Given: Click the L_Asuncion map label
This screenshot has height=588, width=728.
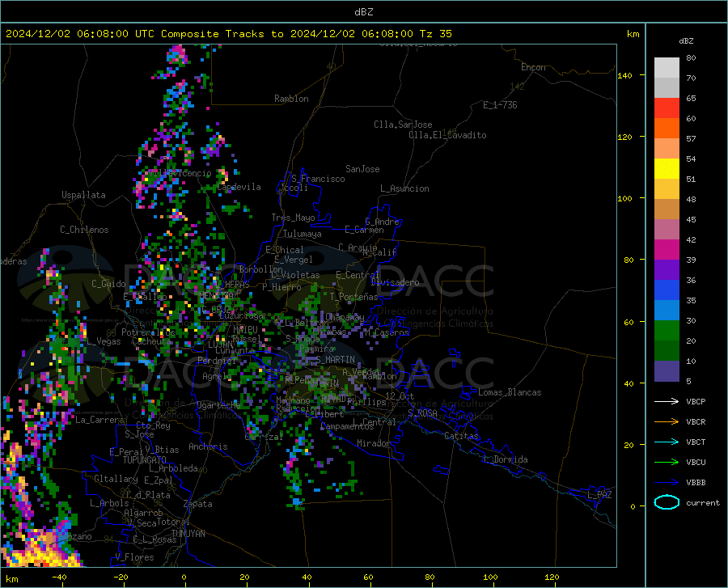Looking at the screenshot, I should [404, 188].
